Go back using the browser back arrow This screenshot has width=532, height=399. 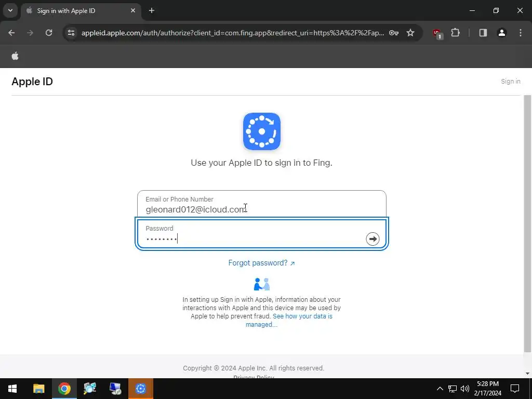(11, 33)
